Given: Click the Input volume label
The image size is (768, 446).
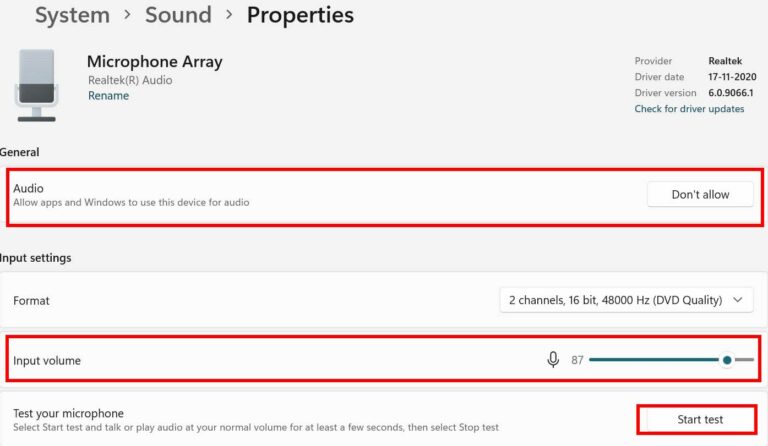Looking at the screenshot, I should [x=47, y=360].
